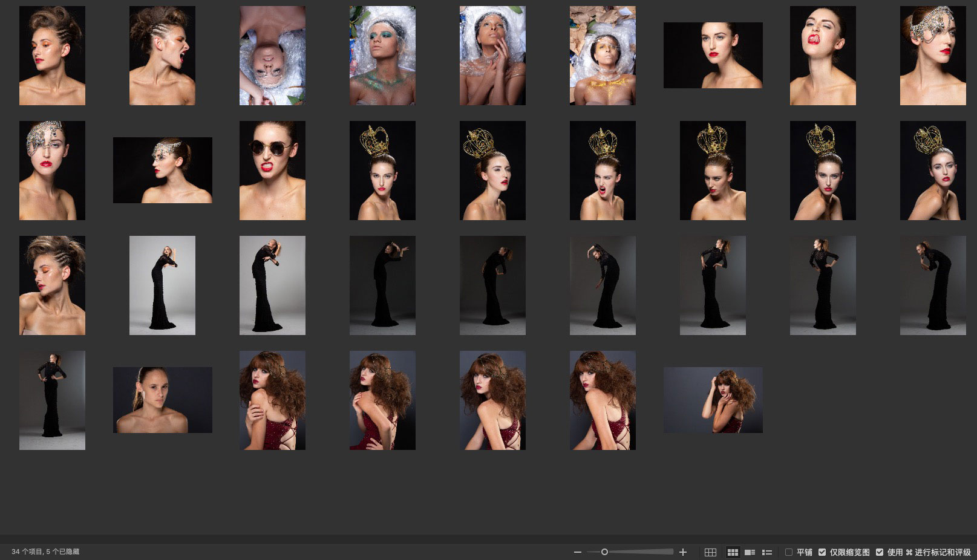The width and height of the screenshot is (977, 560).
Task: Select the first black gown on white backdrop thumbnail
Action: click(162, 285)
